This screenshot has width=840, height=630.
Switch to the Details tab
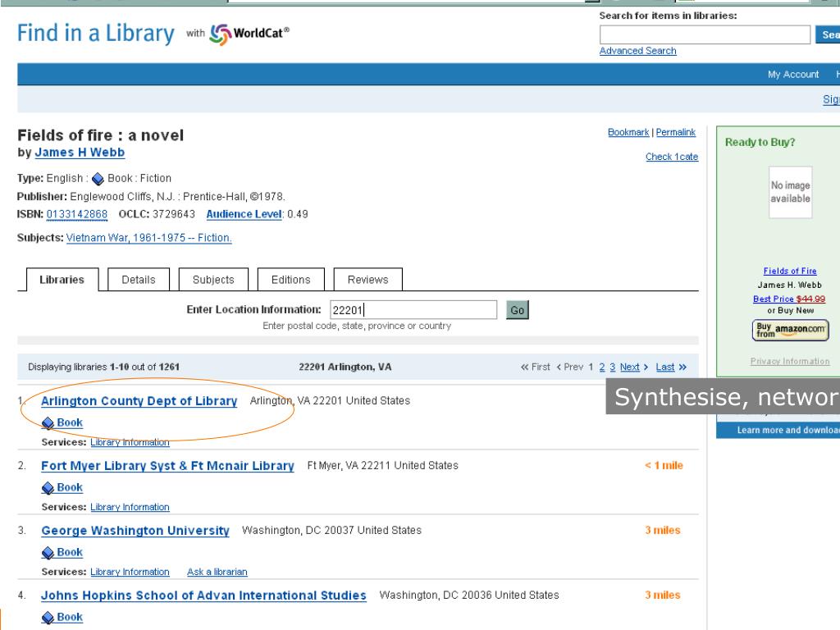tap(138, 280)
